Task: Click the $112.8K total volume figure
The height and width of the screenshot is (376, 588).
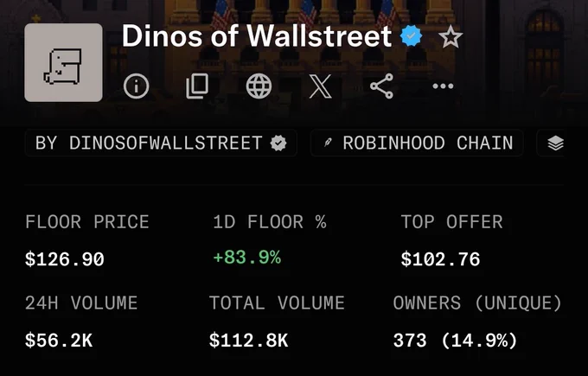Action: 249,341
